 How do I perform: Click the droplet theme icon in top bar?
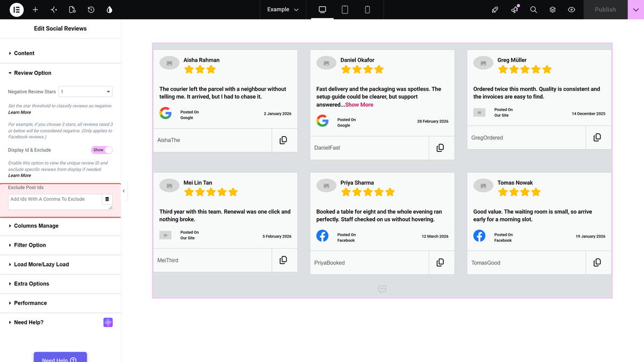click(109, 10)
